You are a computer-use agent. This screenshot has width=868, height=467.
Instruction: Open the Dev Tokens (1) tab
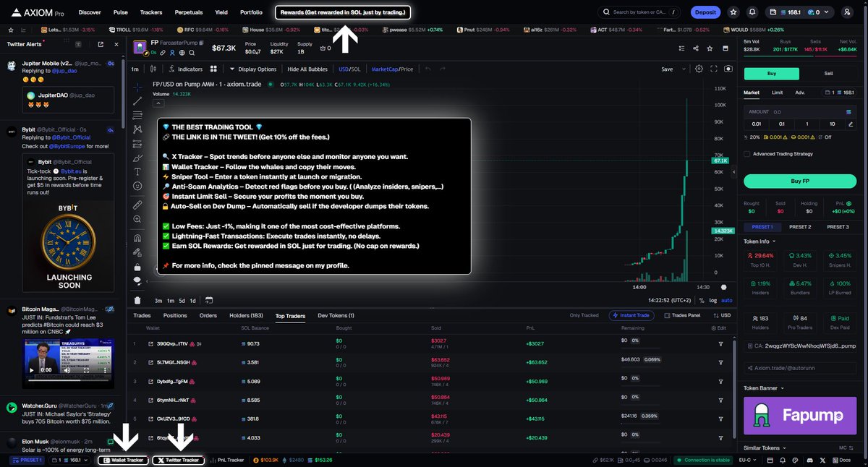336,315
